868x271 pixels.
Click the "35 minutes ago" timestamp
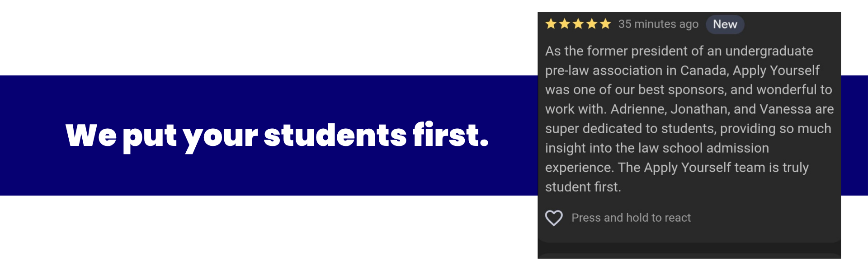pyautogui.click(x=658, y=24)
